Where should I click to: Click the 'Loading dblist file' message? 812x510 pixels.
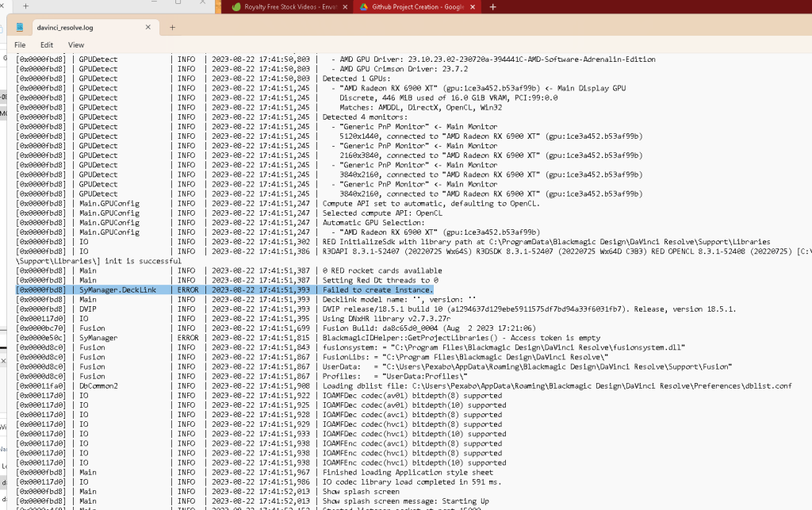557,385
